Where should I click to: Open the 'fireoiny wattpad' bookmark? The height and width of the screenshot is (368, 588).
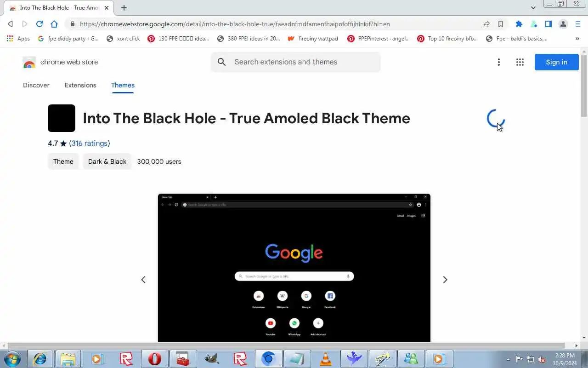pos(313,39)
